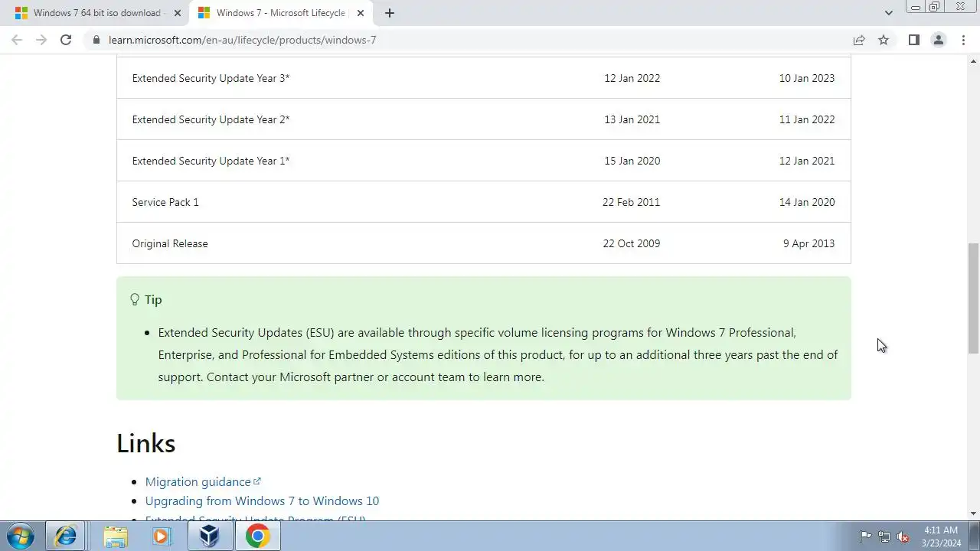980x551 pixels.
Task: Click the scrollbar up arrow
Action: pyautogui.click(x=973, y=60)
